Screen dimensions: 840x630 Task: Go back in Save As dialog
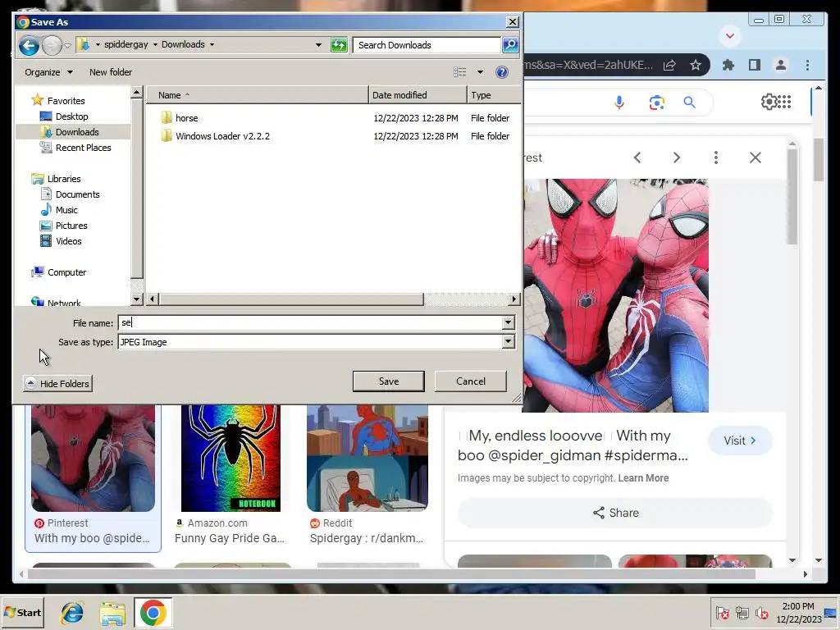click(x=29, y=46)
